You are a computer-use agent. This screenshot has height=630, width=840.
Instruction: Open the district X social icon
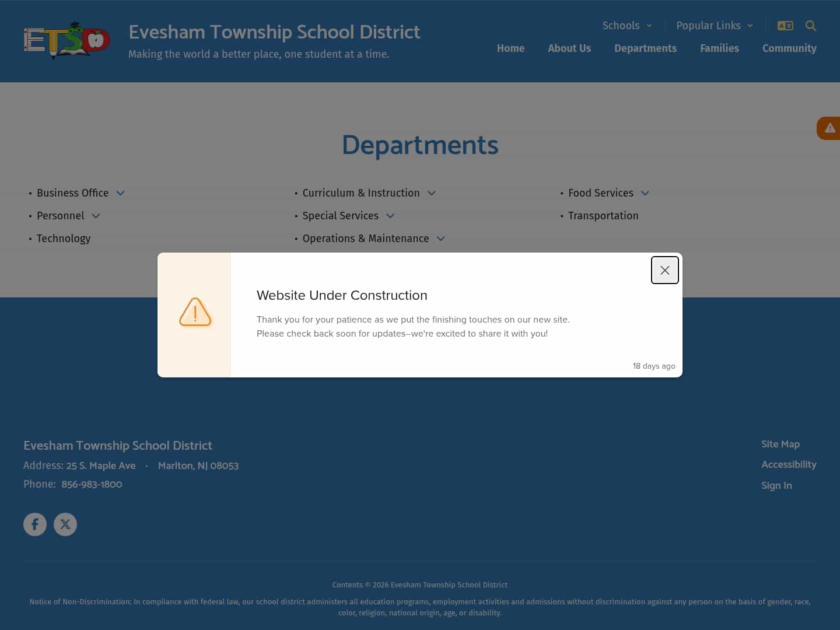pos(65,524)
